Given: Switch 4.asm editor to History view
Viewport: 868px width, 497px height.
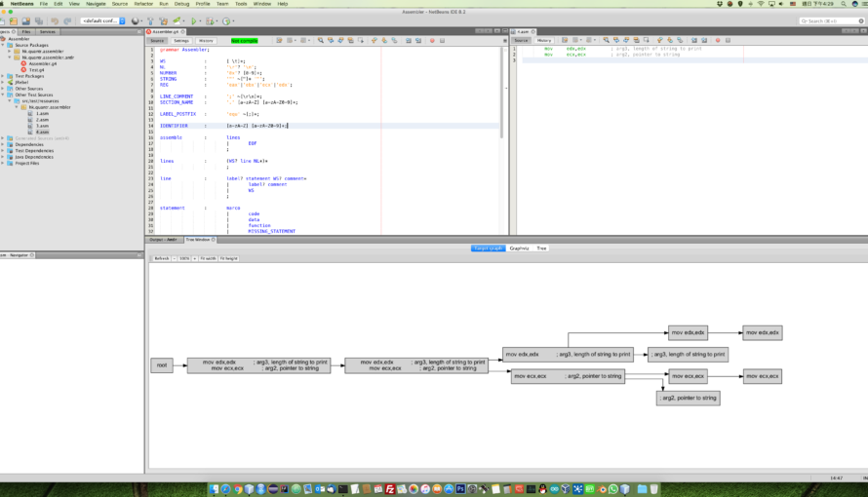Looking at the screenshot, I should pos(543,40).
